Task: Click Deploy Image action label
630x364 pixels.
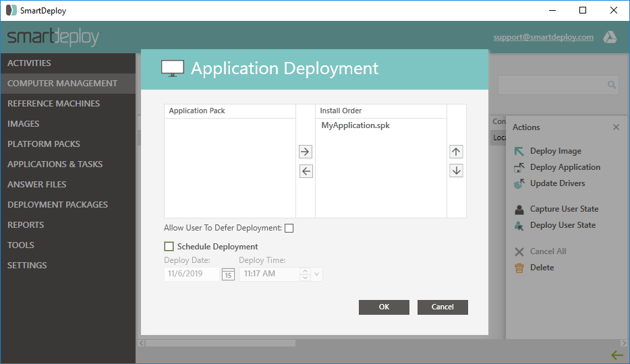Action: click(556, 151)
